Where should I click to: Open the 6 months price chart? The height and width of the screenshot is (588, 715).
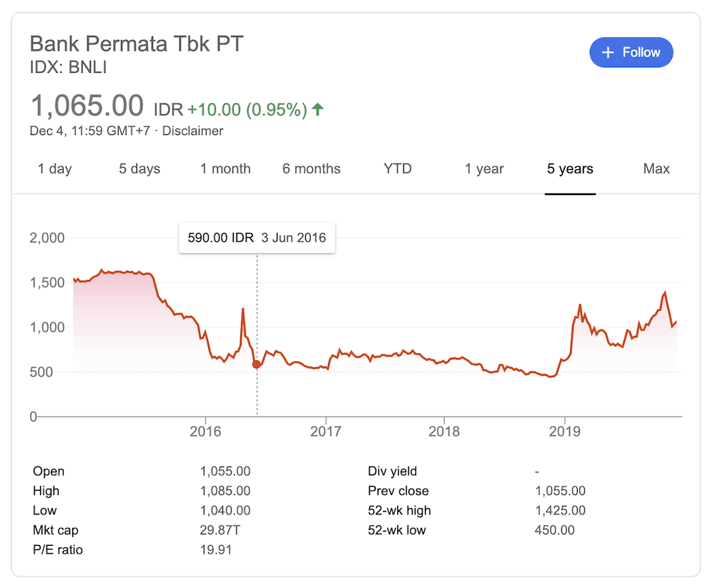[311, 169]
